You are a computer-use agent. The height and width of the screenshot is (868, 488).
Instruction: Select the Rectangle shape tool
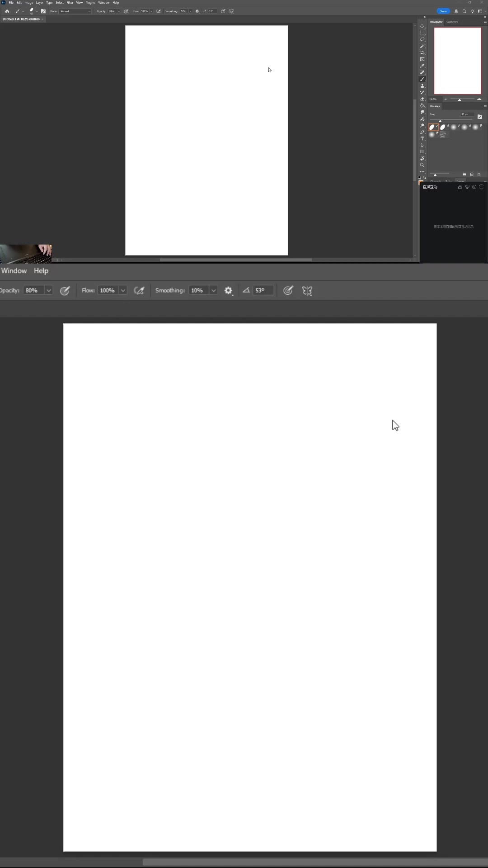422,152
